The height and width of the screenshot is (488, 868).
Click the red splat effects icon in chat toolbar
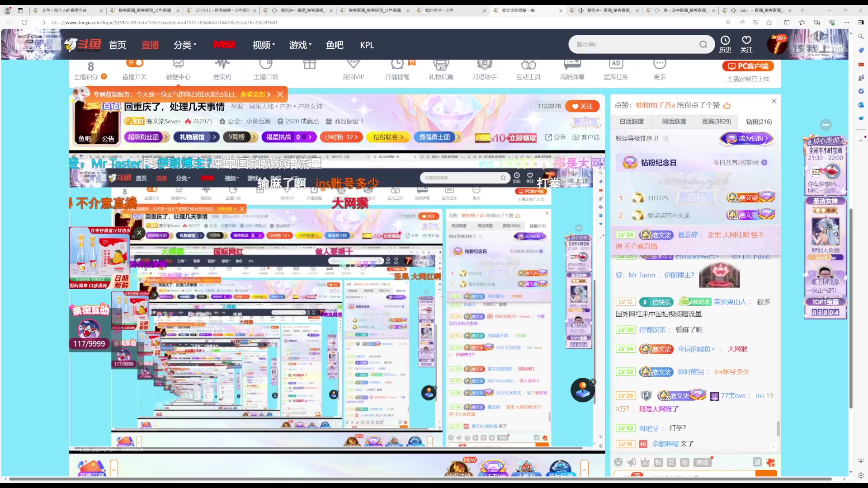[771, 462]
